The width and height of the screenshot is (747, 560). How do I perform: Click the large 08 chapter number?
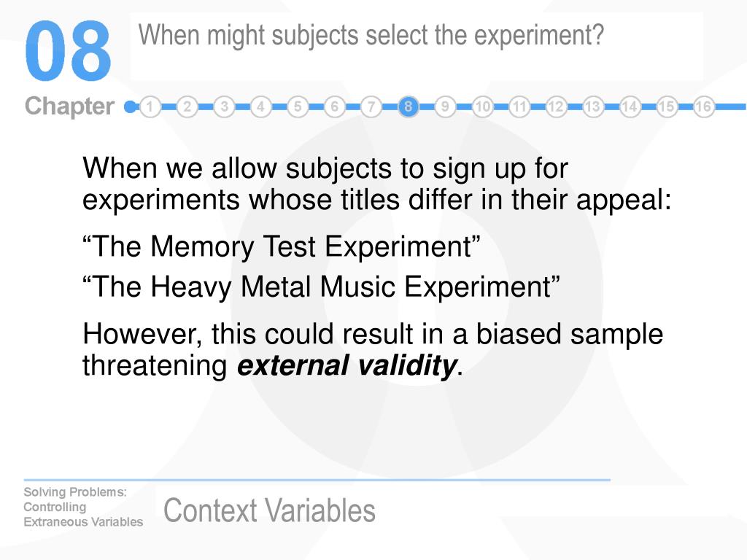click(x=68, y=51)
